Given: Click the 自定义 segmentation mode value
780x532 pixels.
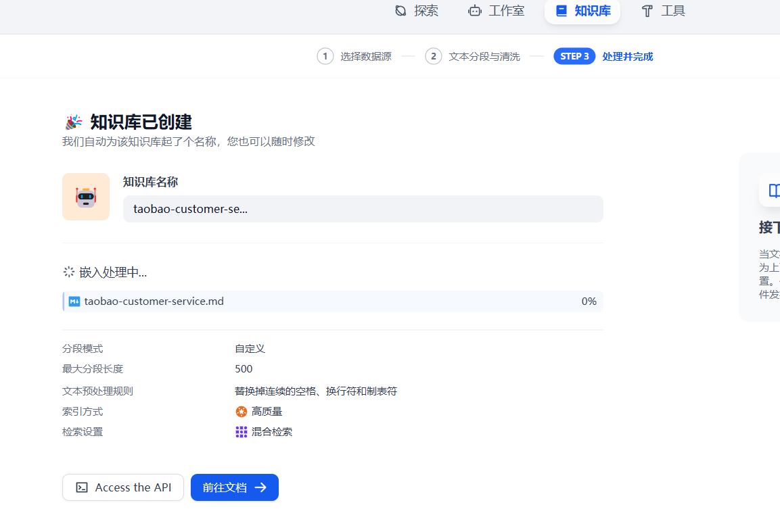Looking at the screenshot, I should [x=250, y=349].
